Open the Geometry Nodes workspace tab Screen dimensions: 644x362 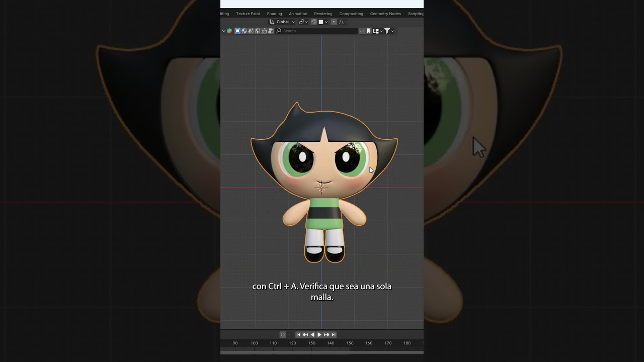(x=385, y=14)
